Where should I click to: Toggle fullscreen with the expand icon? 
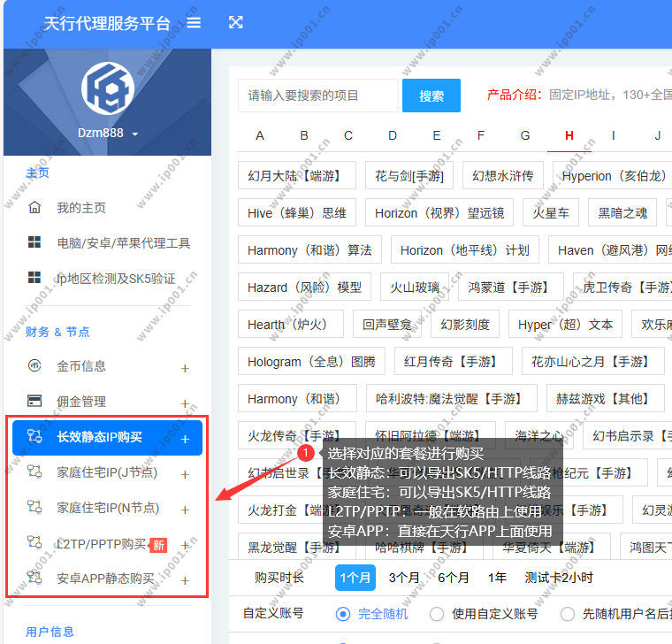click(236, 23)
